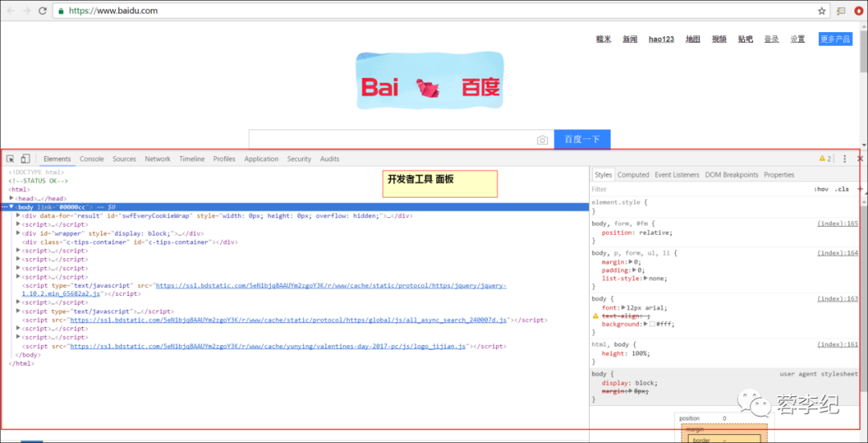
Task: Switch to the Security tab
Action: pyautogui.click(x=299, y=159)
